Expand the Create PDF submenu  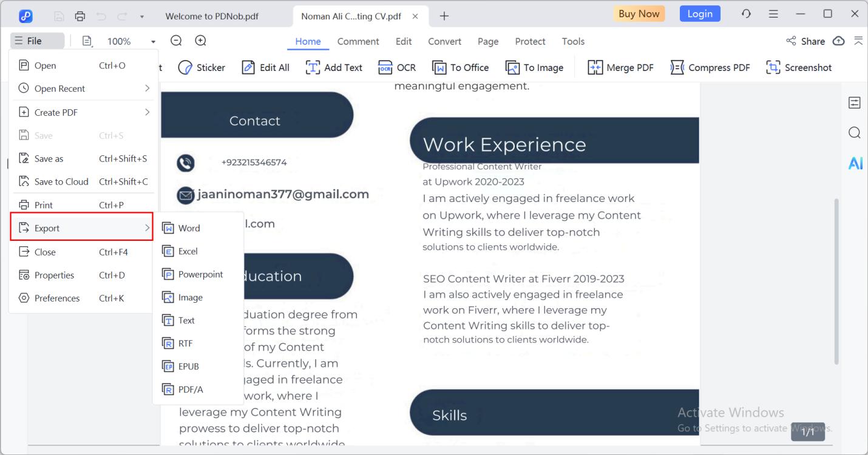[83, 112]
